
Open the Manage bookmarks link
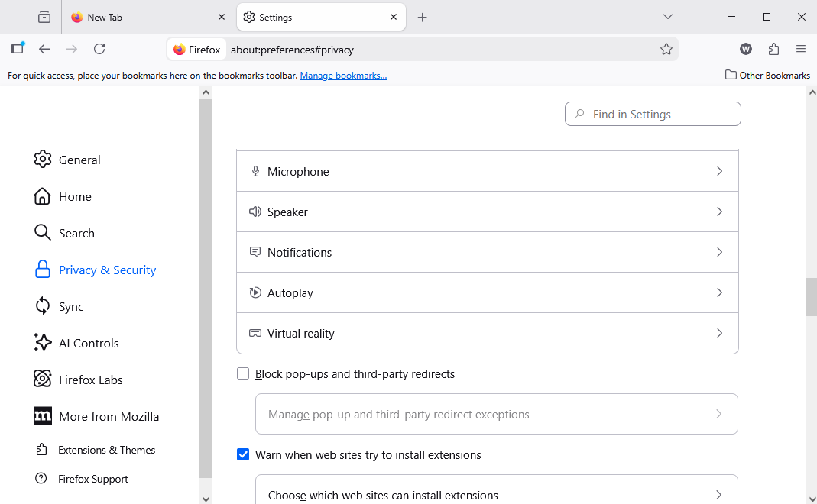[x=342, y=75]
